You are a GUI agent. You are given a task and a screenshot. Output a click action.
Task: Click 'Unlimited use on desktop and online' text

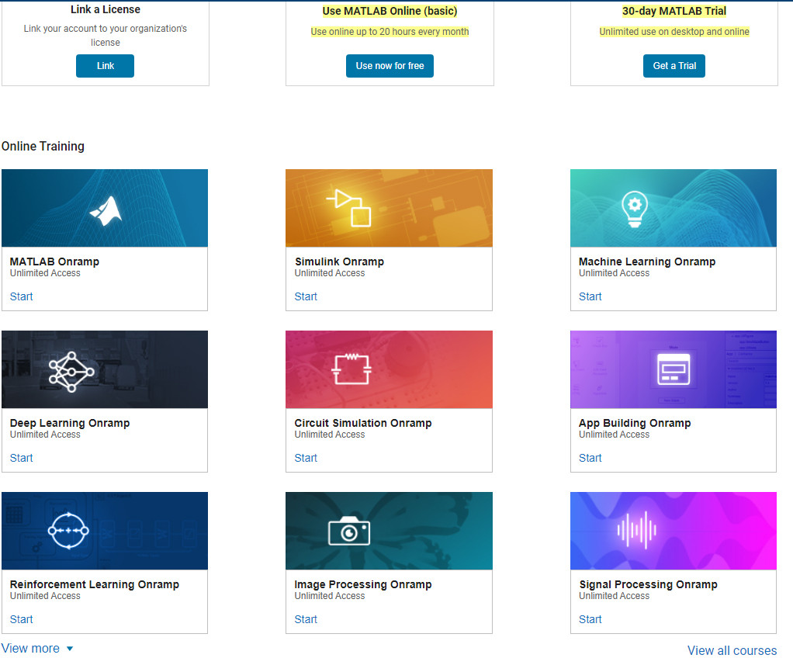(674, 32)
